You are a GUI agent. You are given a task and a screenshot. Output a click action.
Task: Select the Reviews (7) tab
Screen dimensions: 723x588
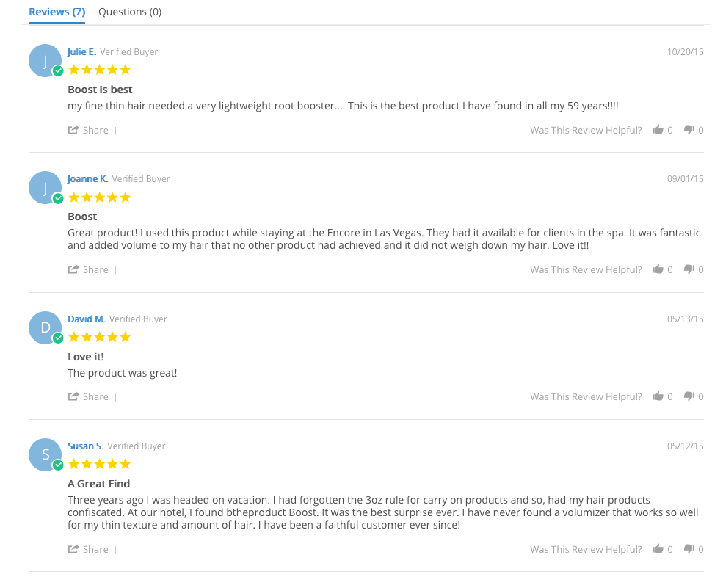[x=57, y=12]
